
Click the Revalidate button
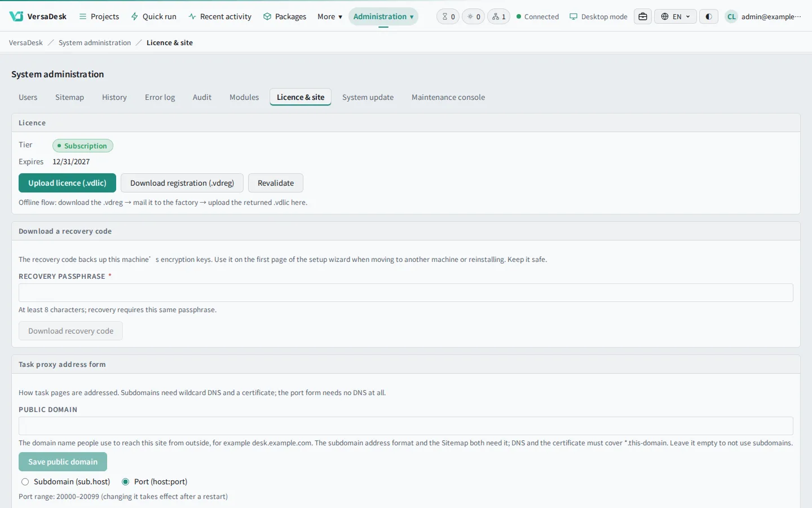coord(276,183)
